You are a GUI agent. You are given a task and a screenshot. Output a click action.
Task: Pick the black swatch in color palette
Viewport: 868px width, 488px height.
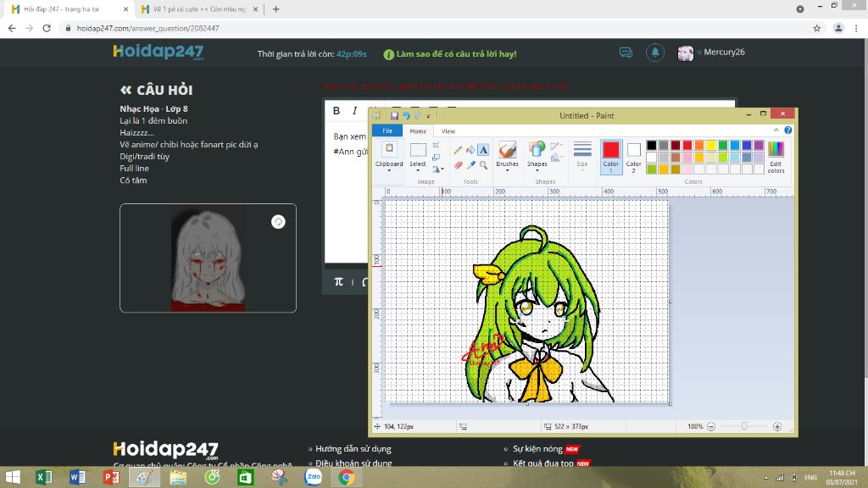652,146
